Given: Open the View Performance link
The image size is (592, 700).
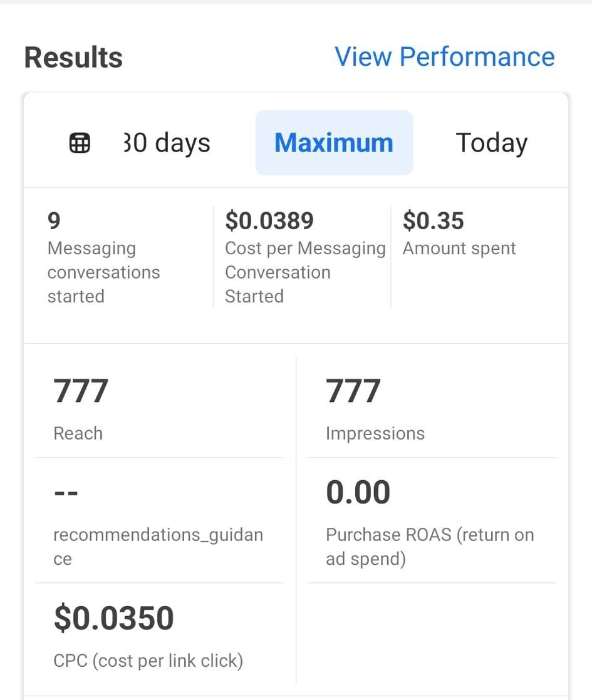Looking at the screenshot, I should click(444, 56).
